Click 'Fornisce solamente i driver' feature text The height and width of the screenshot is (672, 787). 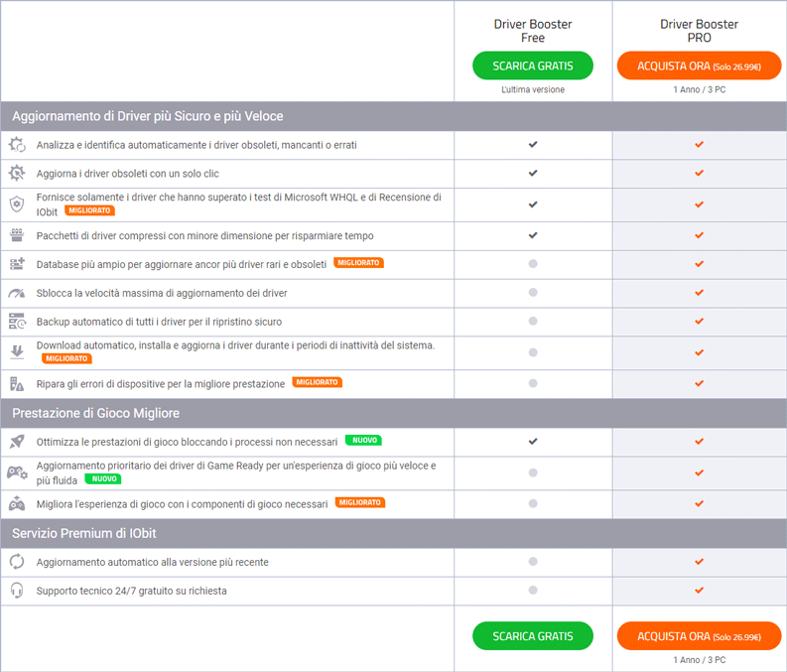(238, 204)
